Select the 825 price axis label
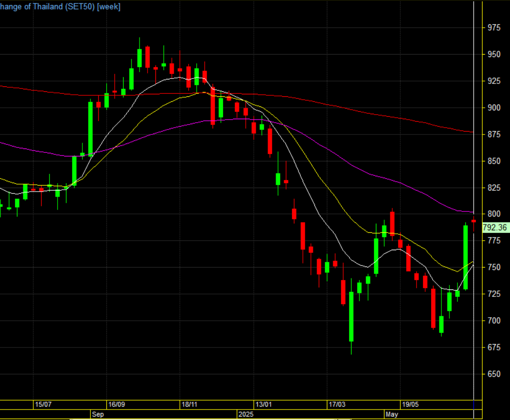This screenshot has height=420, width=510. 494,188
